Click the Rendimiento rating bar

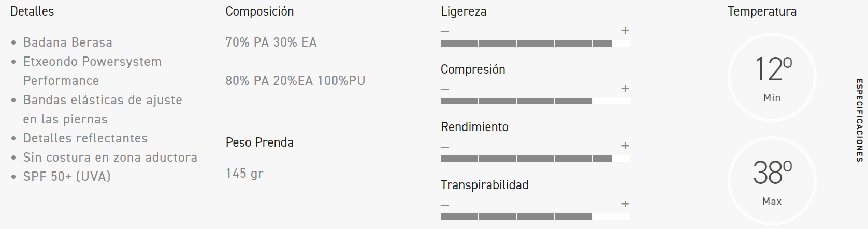point(535,159)
